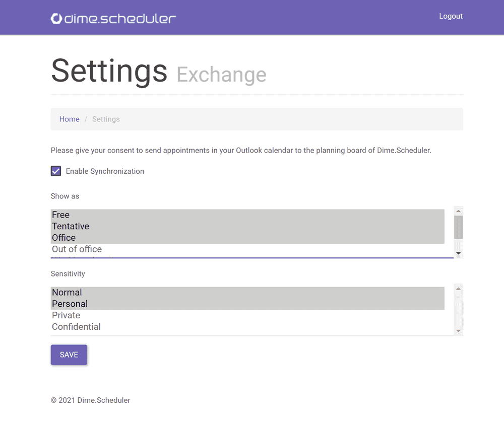Image resolution: width=504 pixels, height=422 pixels.
Task: Toggle the Enable Synchronization checkbox
Action: (56, 171)
